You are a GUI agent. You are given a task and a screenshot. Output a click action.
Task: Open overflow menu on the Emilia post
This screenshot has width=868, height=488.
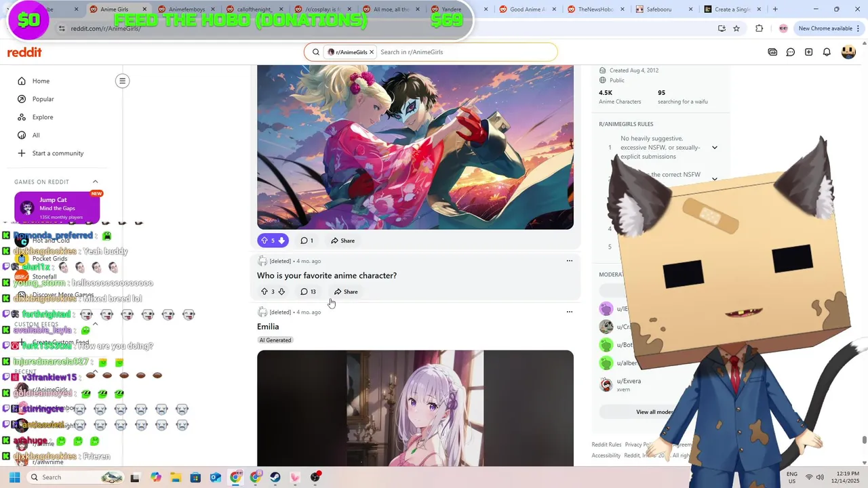570,312
